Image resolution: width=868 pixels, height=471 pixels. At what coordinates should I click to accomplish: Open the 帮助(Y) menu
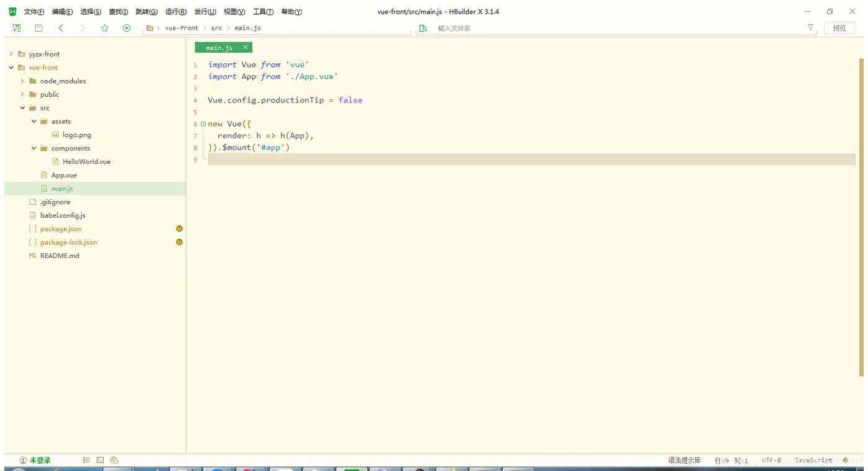(x=291, y=12)
